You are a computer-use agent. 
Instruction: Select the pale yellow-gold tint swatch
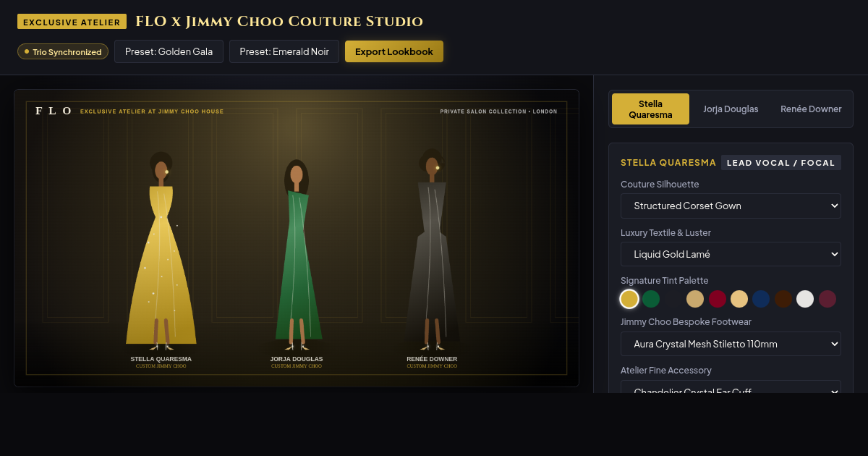(x=739, y=299)
